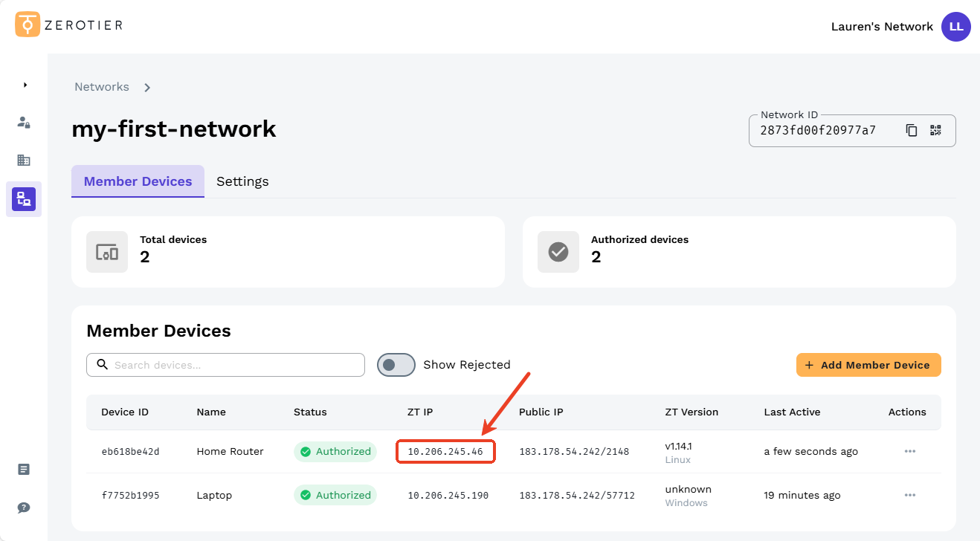Select device ID eb618be42d
This screenshot has height=541, width=980.
131,452
